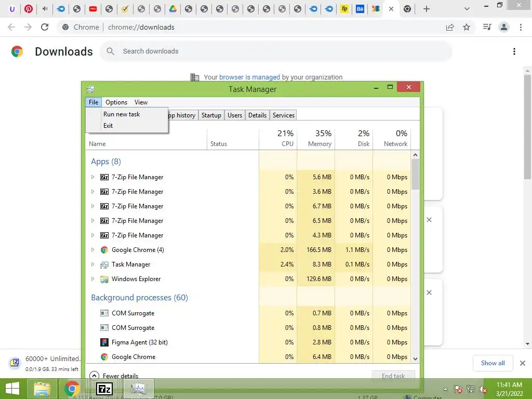Switch to the App history tab

tap(183, 115)
